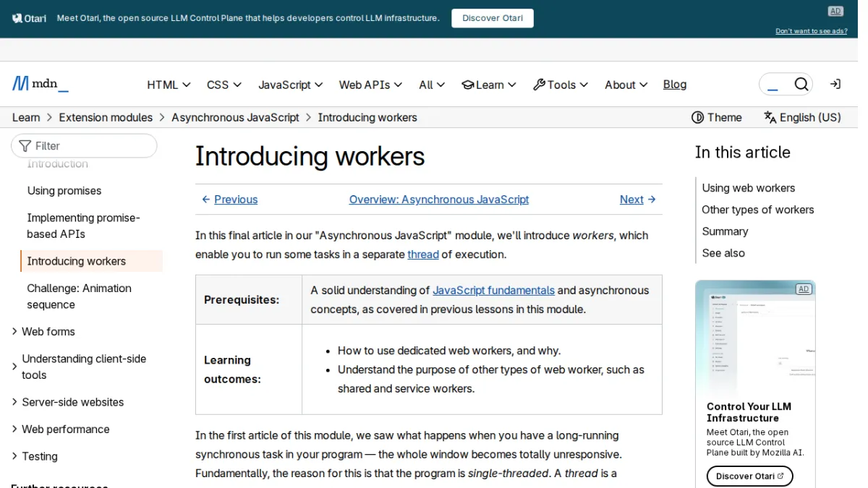Click the log in icon
868x488 pixels.
click(x=835, y=85)
